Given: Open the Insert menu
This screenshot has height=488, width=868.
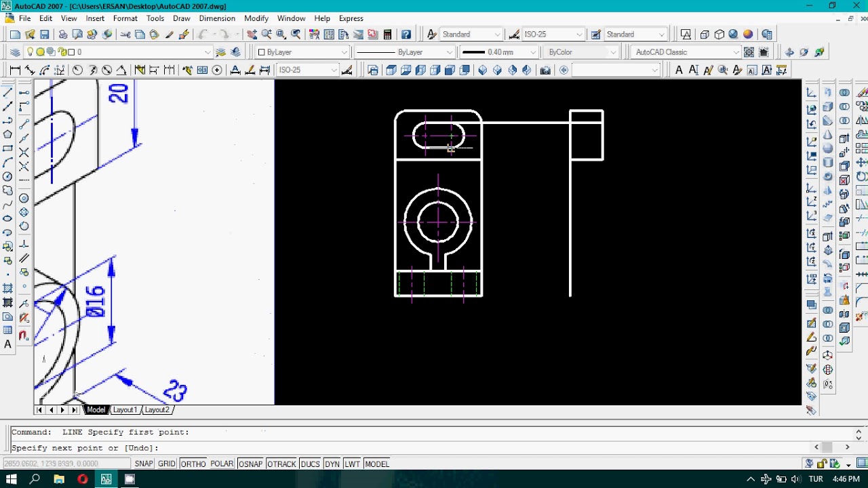Looking at the screenshot, I should click(95, 18).
